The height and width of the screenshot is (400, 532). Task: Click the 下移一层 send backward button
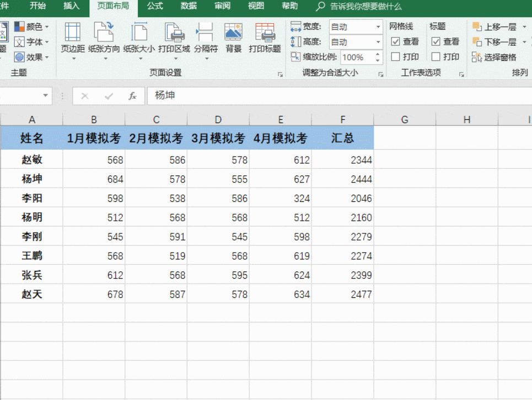[495, 42]
